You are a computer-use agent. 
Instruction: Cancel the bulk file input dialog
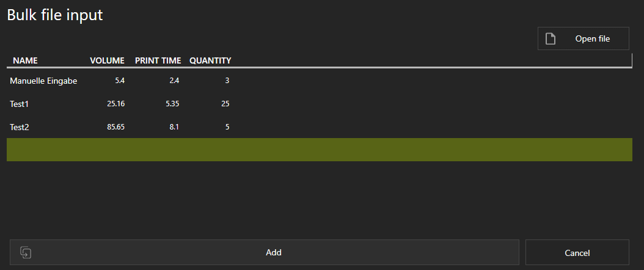click(x=577, y=252)
